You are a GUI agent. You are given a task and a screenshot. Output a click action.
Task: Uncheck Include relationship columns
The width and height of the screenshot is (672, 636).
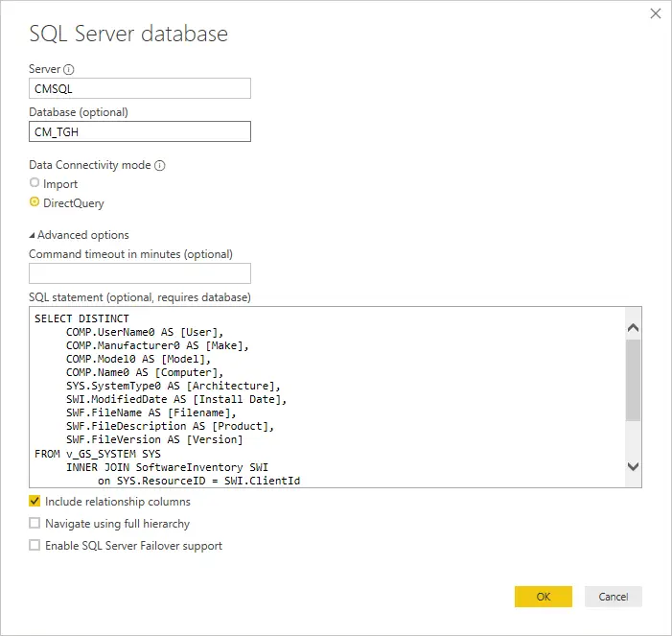35,501
